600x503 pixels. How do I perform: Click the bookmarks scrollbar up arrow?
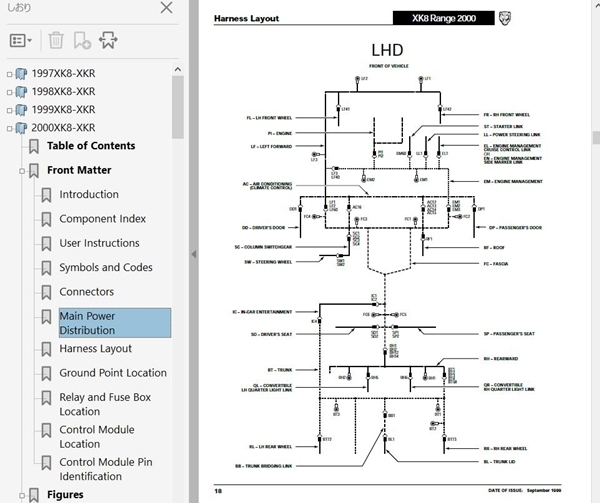[178, 69]
